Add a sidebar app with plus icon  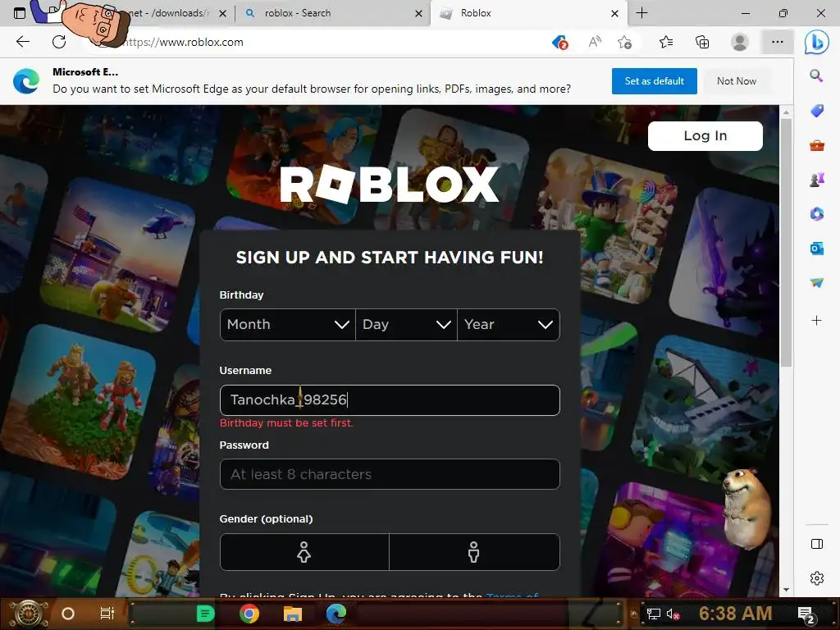tap(816, 321)
